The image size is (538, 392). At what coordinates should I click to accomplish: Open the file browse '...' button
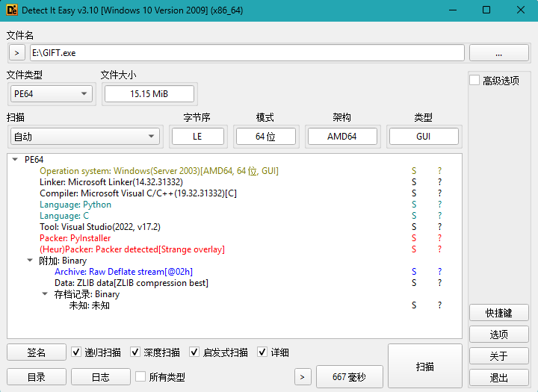[499, 53]
